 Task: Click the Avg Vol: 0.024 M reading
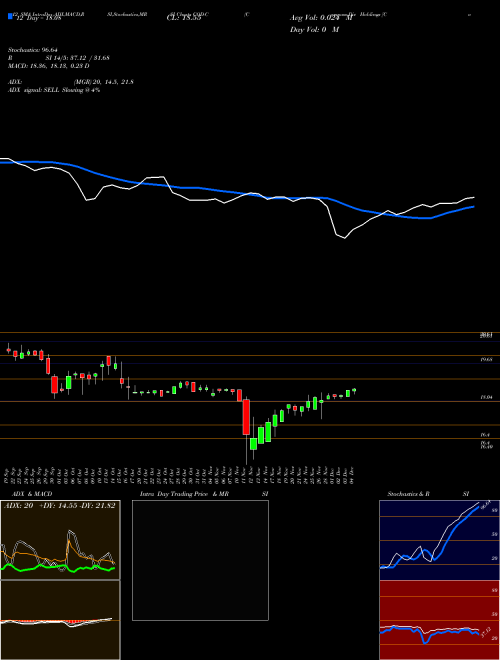pos(321,18)
